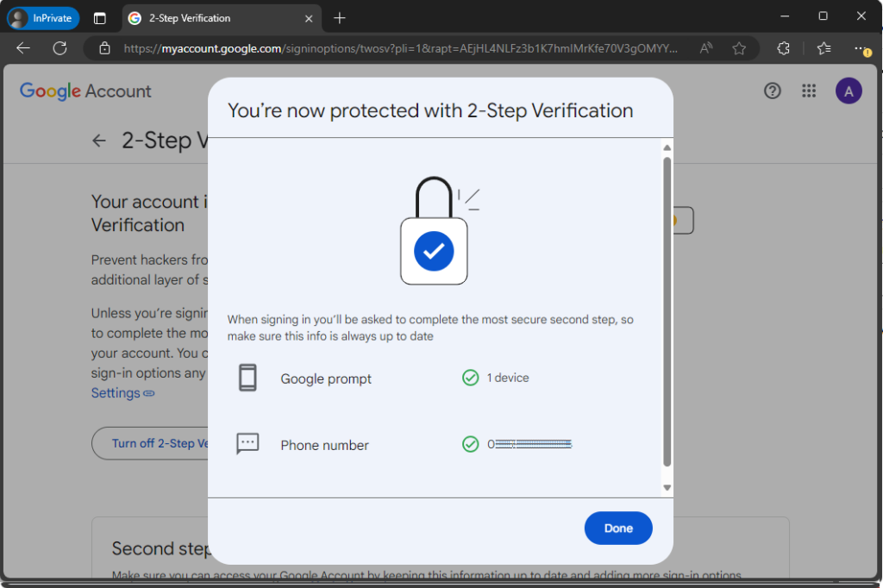Click the InPrivate profile indicator
The image size is (883, 588).
[x=44, y=17]
